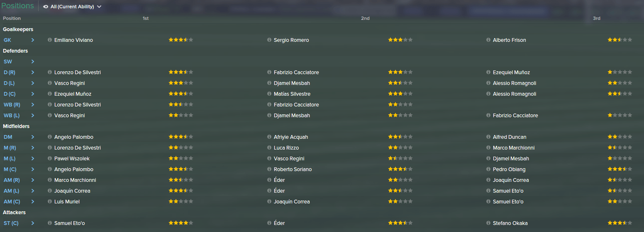This screenshot has height=232, width=644.
Task: Open Lorenzo De Silvestri D (R) link
Action: 78,72
